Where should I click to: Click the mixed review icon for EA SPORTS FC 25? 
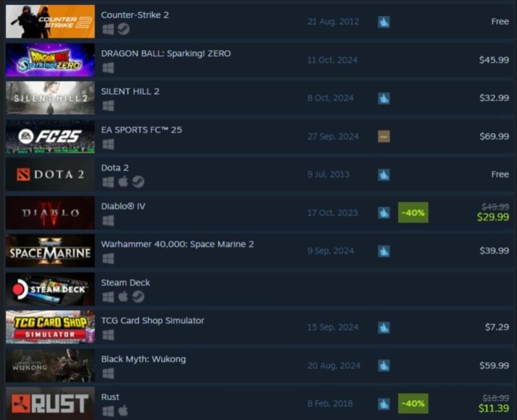(384, 136)
